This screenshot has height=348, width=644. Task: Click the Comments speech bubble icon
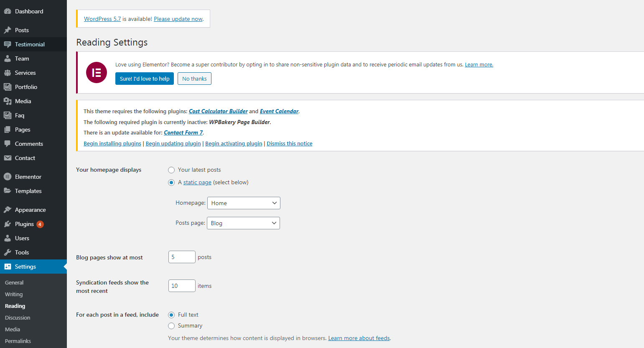pos(8,144)
